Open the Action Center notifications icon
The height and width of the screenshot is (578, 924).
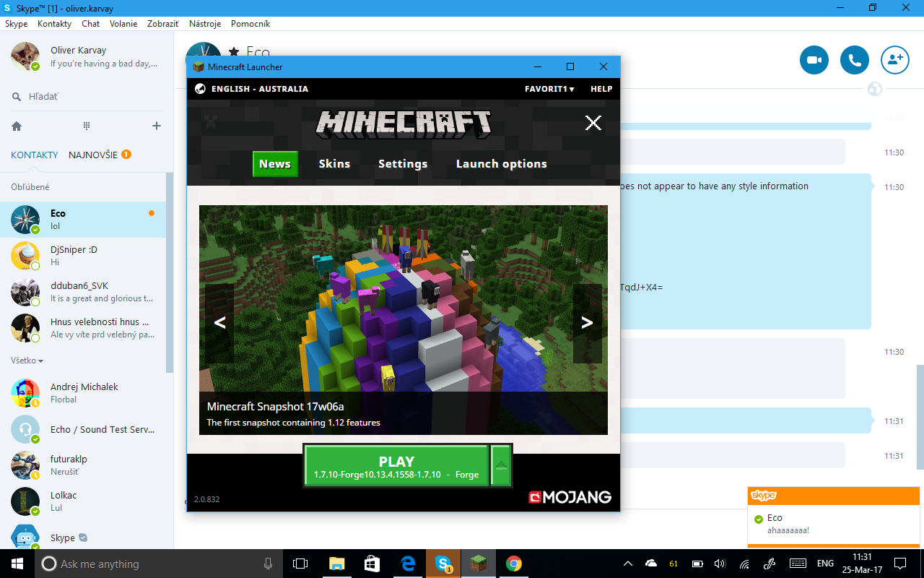[900, 564]
